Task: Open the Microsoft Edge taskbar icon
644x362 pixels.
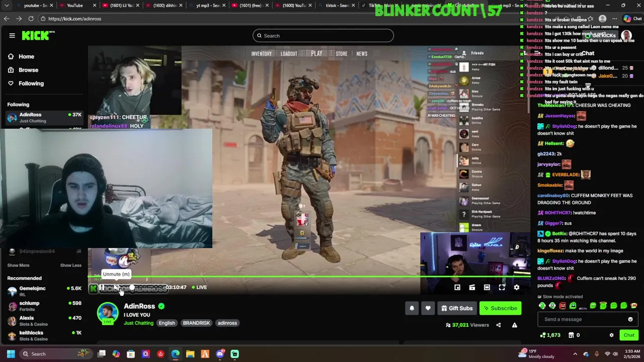Action: [x=175, y=354]
